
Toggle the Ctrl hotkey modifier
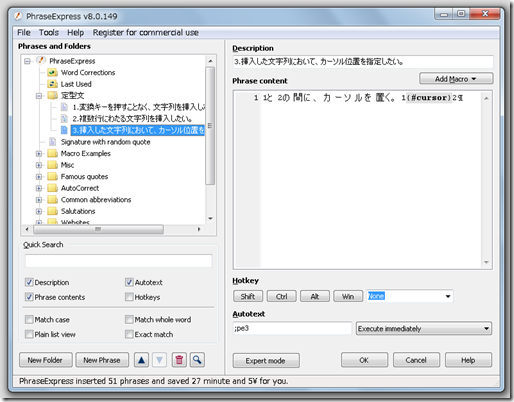(281, 296)
